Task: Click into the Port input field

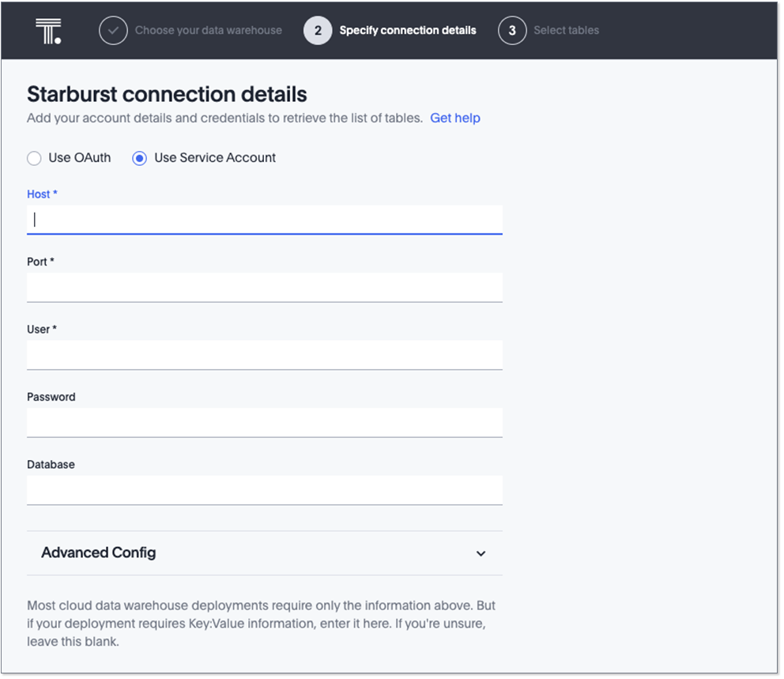Action: (265, 288)
